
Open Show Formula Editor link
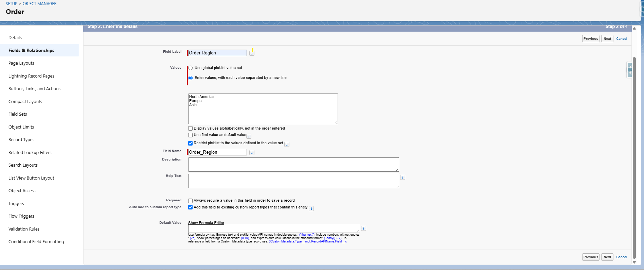[206, 223]
